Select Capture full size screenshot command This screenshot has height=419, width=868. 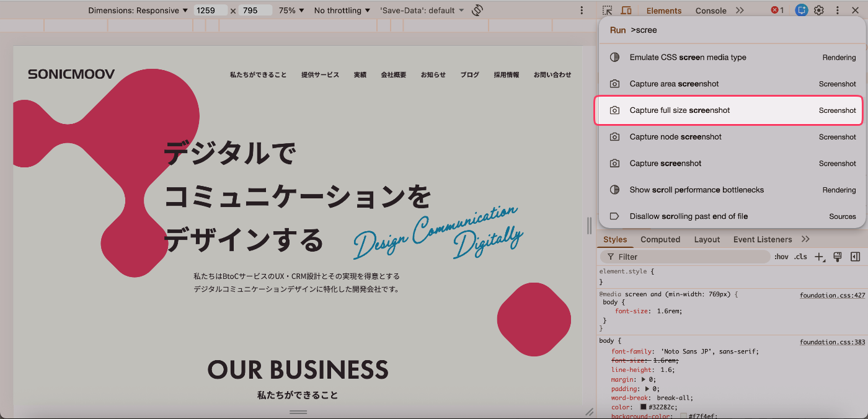728,110
